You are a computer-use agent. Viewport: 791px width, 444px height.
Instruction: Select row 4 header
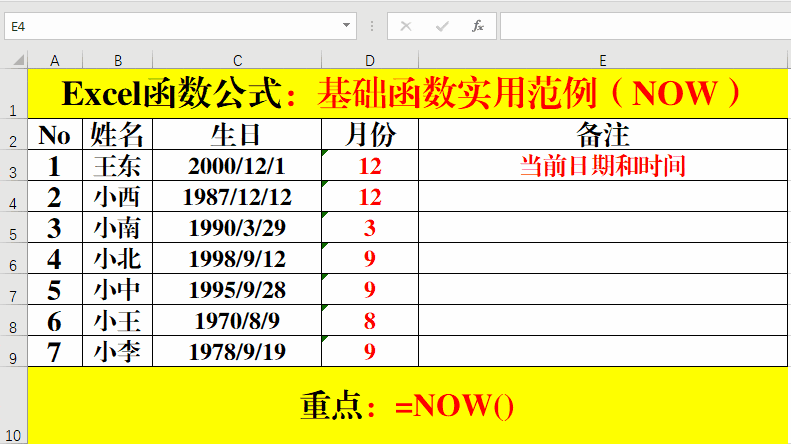click(x=13, y=196)
